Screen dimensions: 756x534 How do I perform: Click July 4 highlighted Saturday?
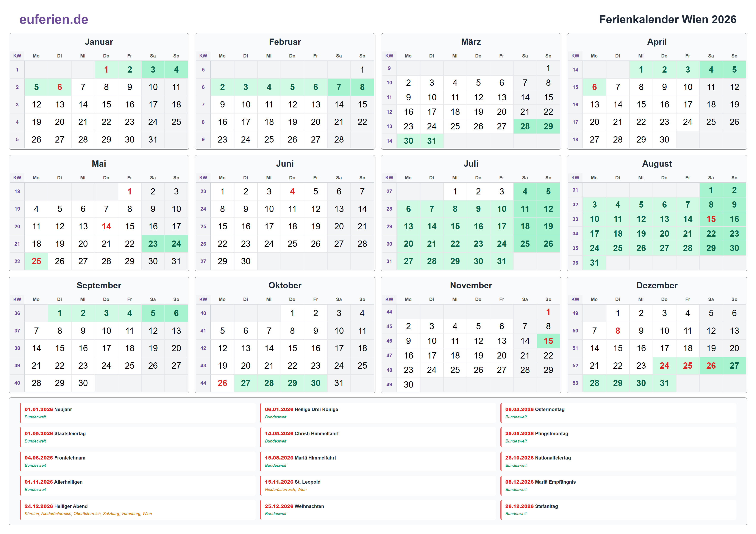coord(525,191)
